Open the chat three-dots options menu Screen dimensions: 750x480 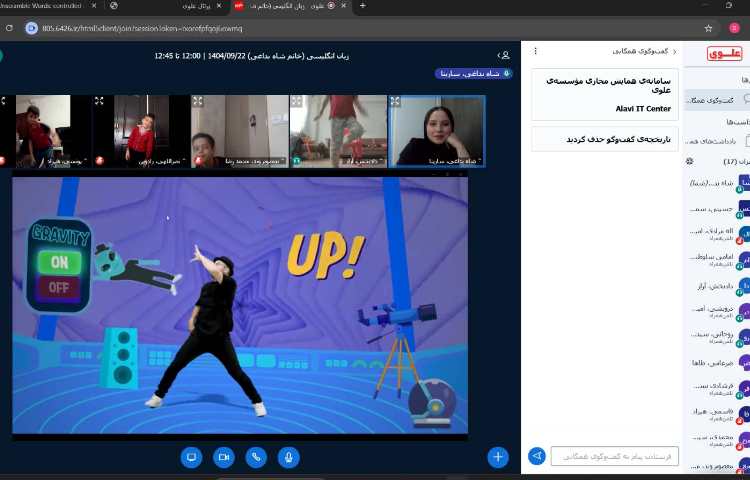(535, 51)
